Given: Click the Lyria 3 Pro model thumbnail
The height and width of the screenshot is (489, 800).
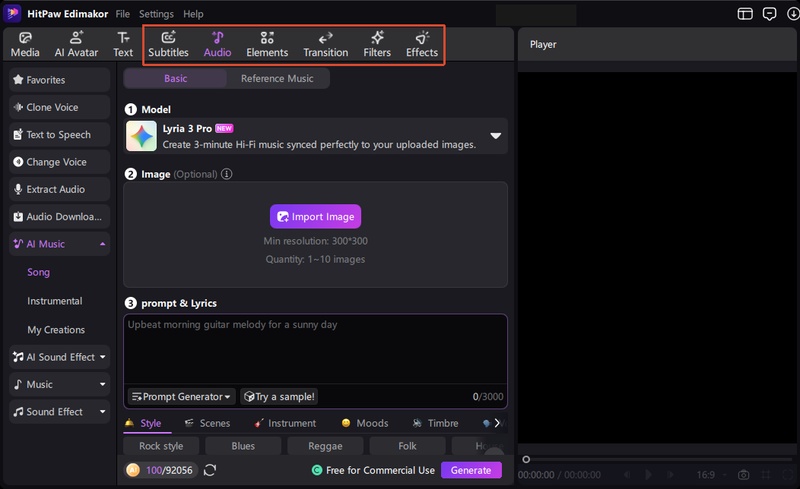Looking at the screenshot, I should point(141,136).
